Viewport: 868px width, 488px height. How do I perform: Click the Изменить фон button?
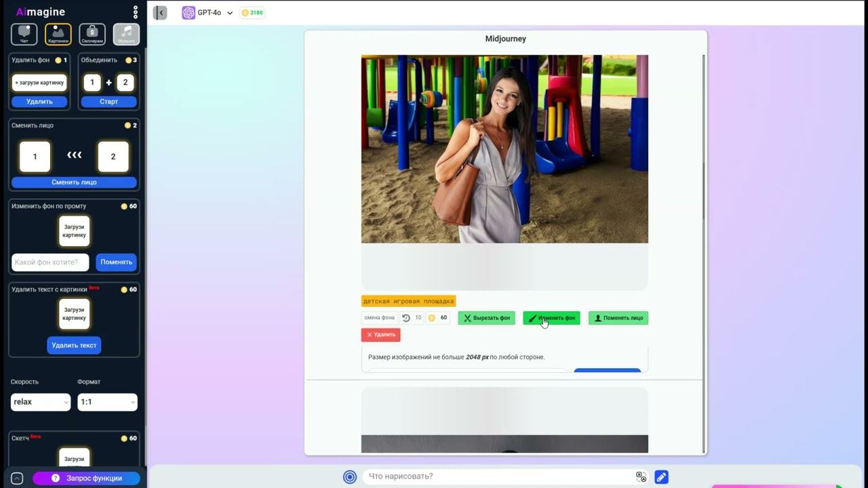551,318
